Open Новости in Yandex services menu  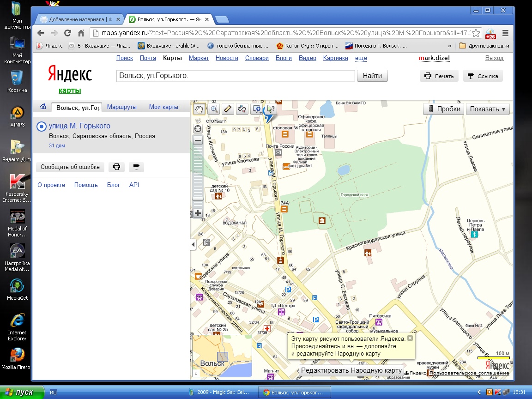click(227, 58)
